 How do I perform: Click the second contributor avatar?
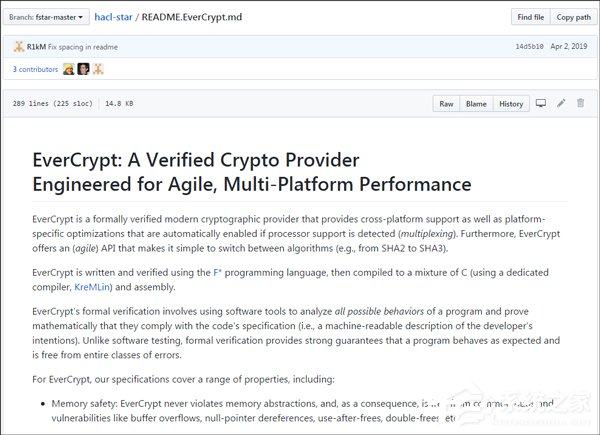coord(84,69)
